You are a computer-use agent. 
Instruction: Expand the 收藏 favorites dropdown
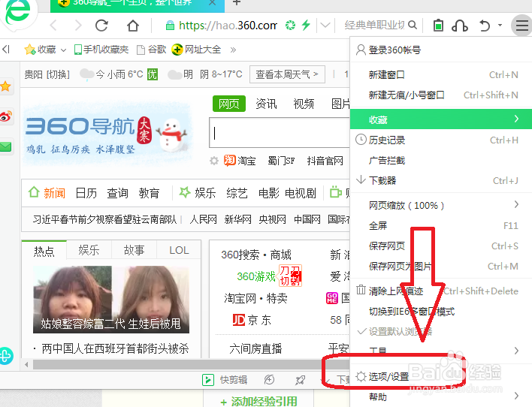(63, 50)
